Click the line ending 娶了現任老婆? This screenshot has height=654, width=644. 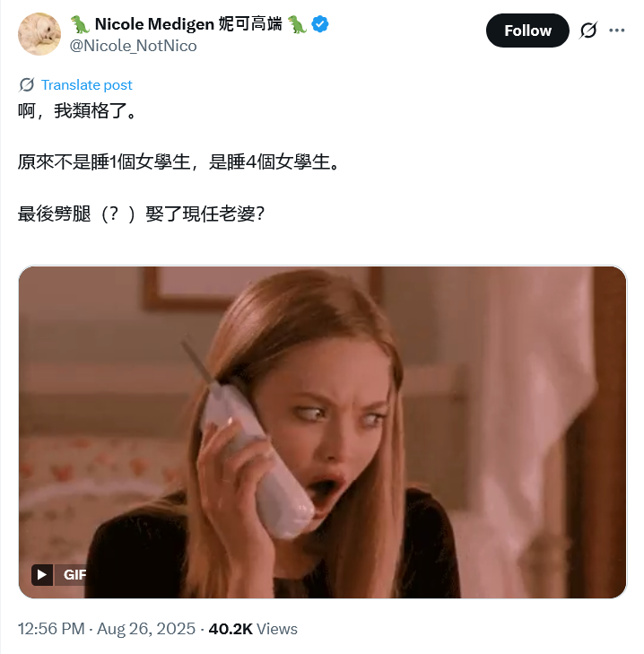coord(141,214)
